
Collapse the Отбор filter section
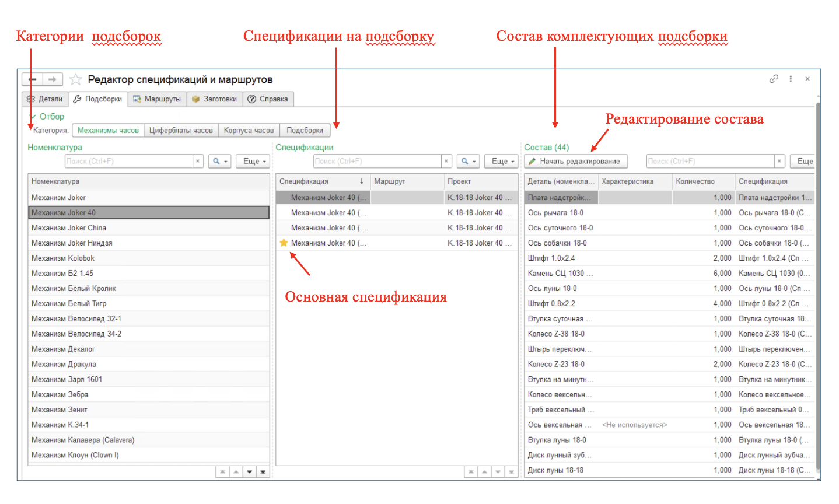pyautogui.click(x=47, y=117)
